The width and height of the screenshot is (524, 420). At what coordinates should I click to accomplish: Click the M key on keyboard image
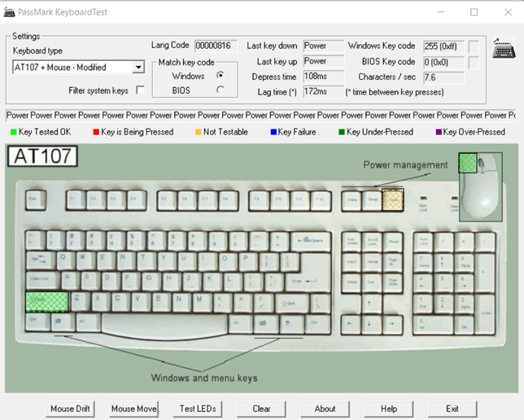pyautogui.click(x=200, y=302)
